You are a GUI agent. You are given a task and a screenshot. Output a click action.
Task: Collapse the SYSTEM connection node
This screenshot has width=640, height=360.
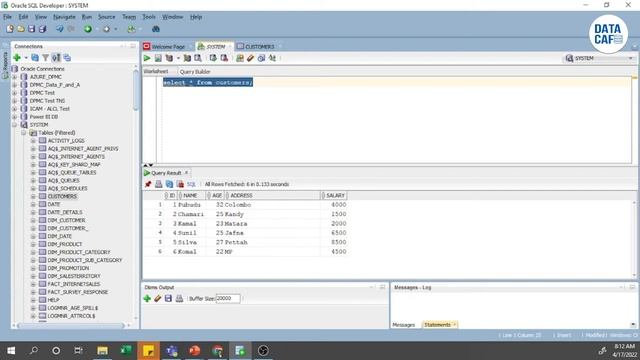tap(15, 124)
